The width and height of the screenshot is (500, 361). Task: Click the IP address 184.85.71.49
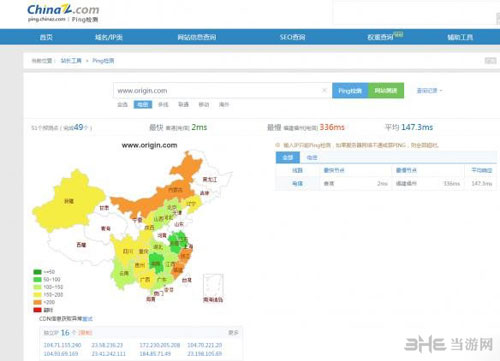[155, 354]
